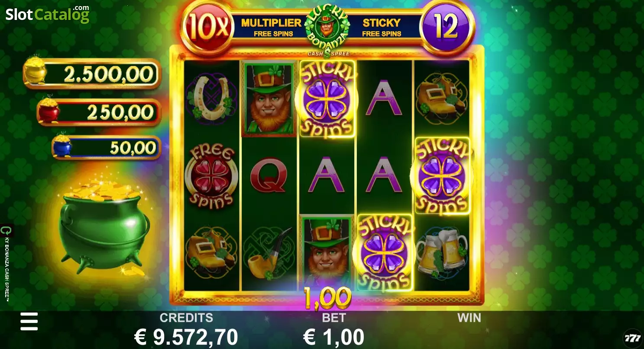Select the 250,00 red jackpot bar
Image resolution: width=644 pixels, height=349 pixels.
pos(99,112)
